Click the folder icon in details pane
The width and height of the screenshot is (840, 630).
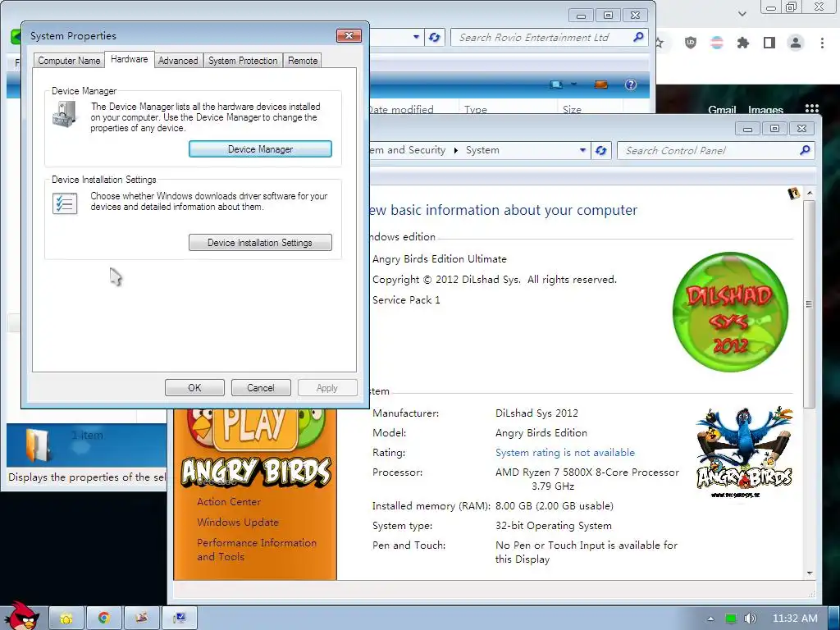tap(38, 445)
